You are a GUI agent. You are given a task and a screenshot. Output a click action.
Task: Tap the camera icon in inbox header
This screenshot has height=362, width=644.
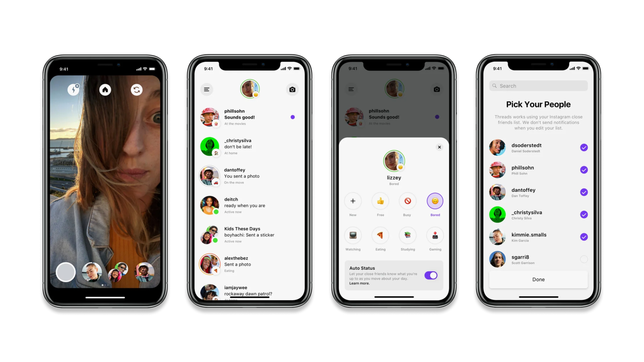click(292, 89)
